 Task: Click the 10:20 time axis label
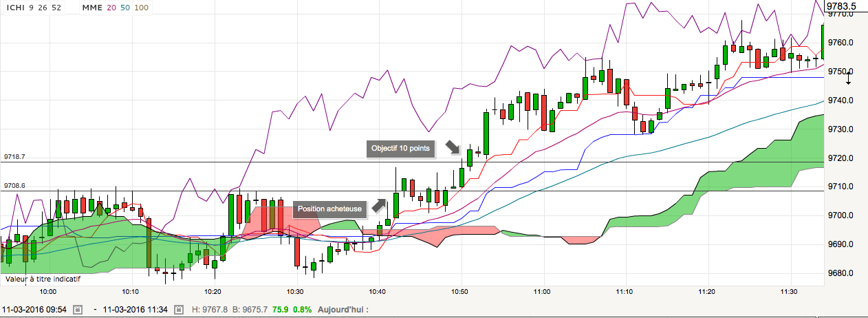click(213, 292)
